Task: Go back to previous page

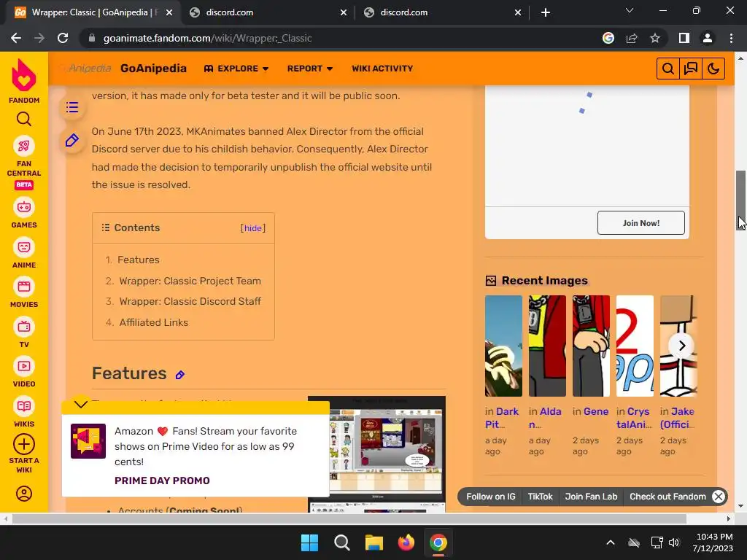Action: tap(16, 38)
